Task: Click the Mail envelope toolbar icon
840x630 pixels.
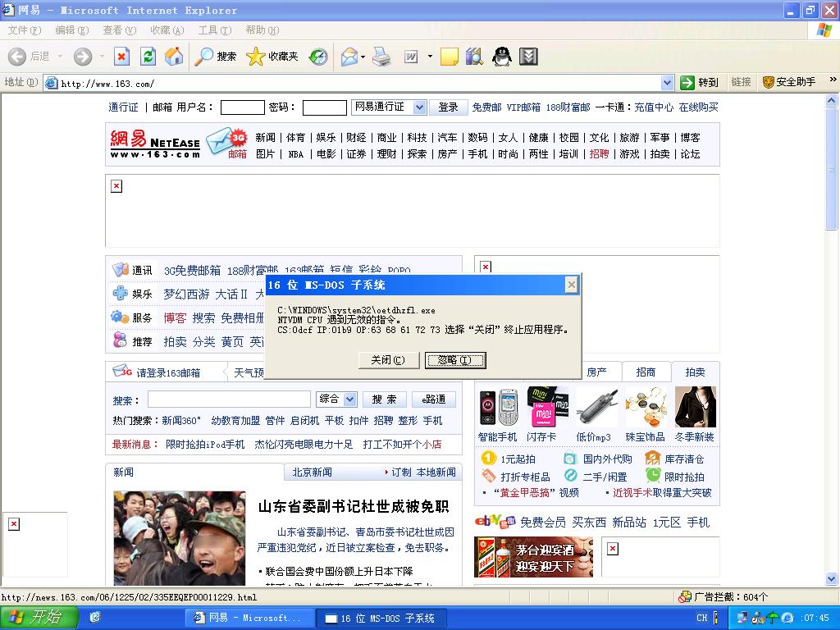Action: point(349,57)
